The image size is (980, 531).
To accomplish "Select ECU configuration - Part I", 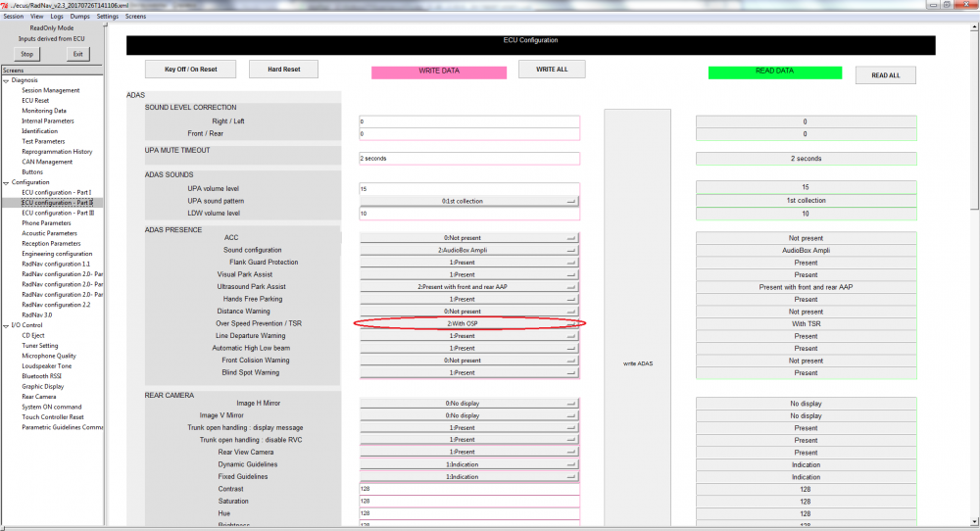I will 56,193.
